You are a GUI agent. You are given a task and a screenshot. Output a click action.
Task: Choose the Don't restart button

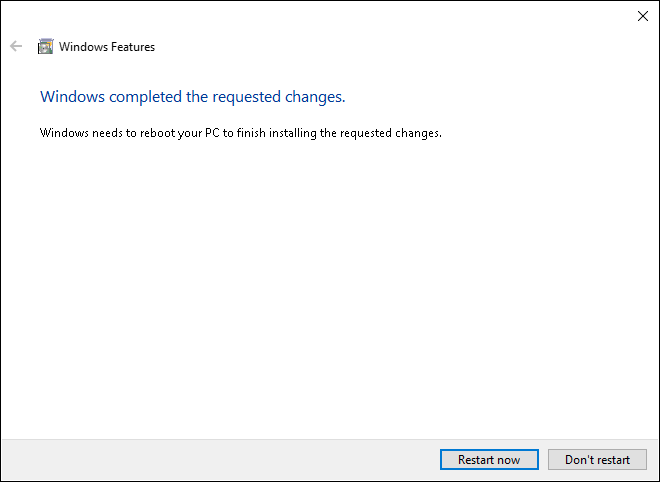click(x=597, y=460)
